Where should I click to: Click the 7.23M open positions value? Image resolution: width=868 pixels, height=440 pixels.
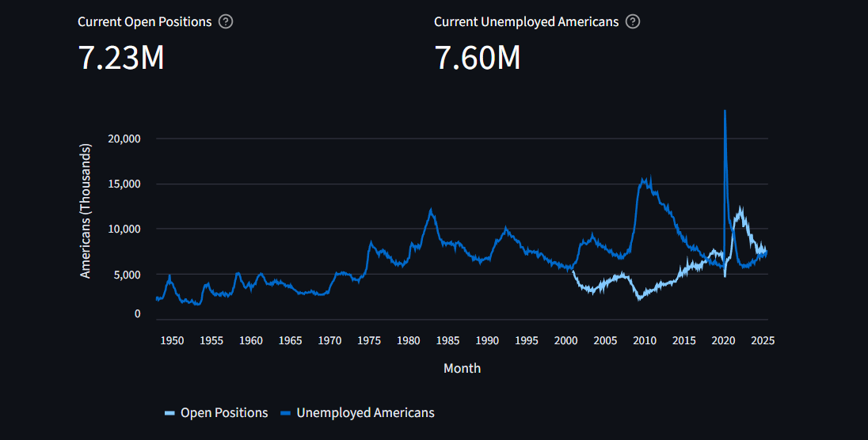click(121, 58)
